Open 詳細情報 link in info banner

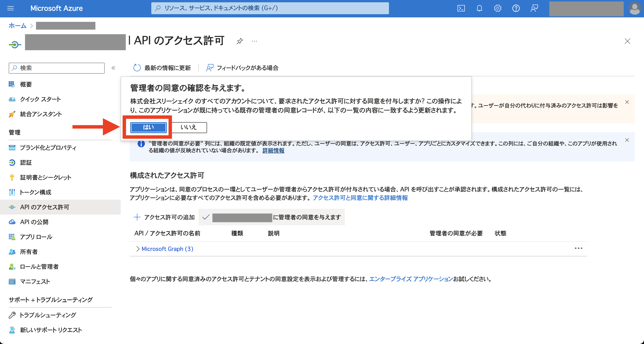coord(273,150)
